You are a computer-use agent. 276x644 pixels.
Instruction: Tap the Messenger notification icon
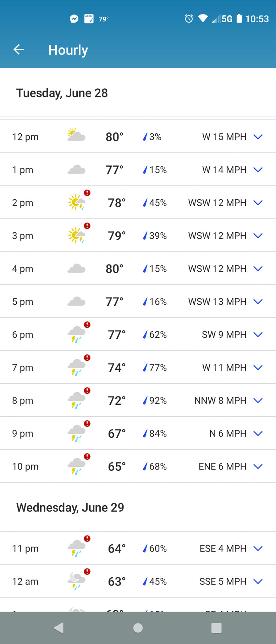coord(74,19)
